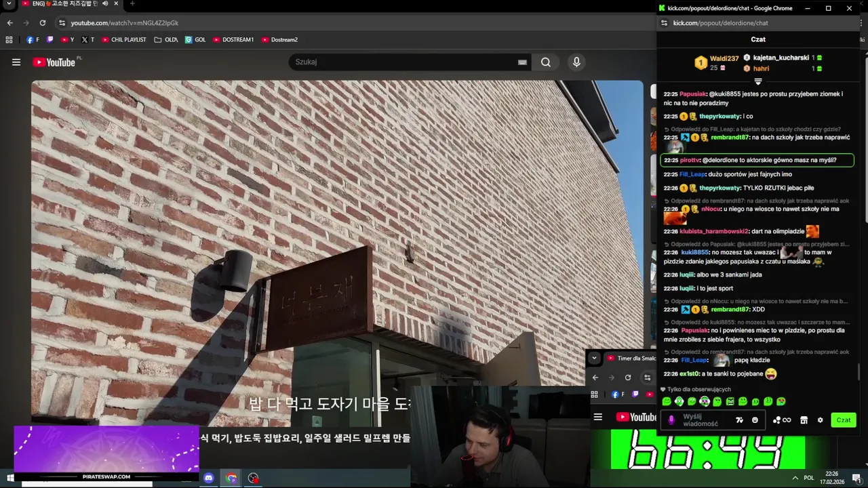Open Chrome from the taskbar
The height and width of the screenshot is (488, 868).
(x=231, y=479)
